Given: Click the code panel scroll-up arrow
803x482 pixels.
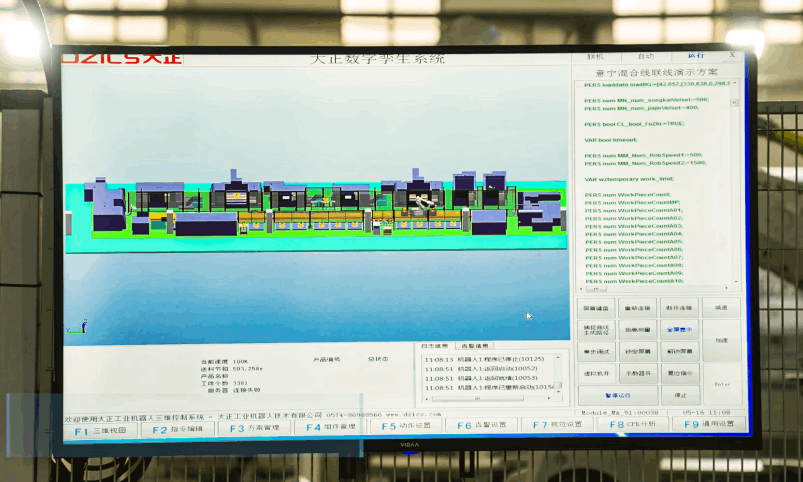Looking at the screenshot, I should [741, 84].
